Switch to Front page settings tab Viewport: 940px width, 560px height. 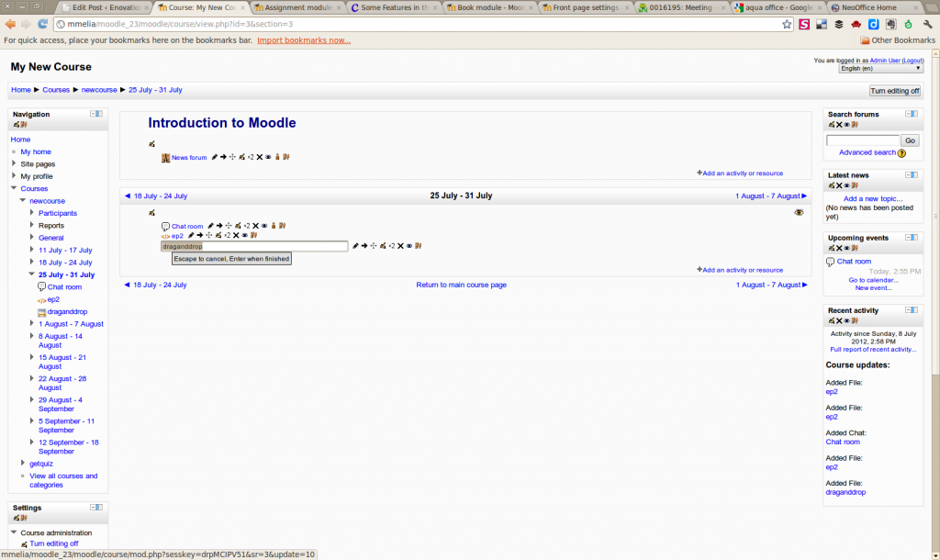[586, 7]
